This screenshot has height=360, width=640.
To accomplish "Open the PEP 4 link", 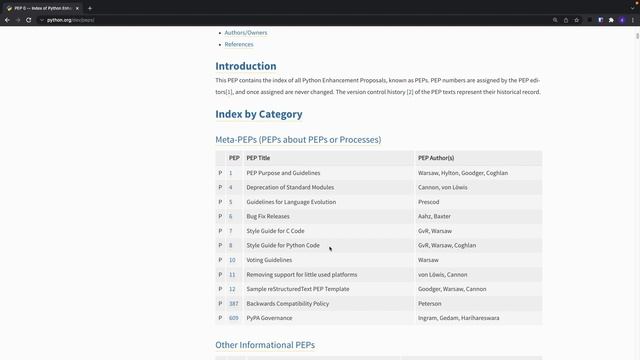I will 231,187.
